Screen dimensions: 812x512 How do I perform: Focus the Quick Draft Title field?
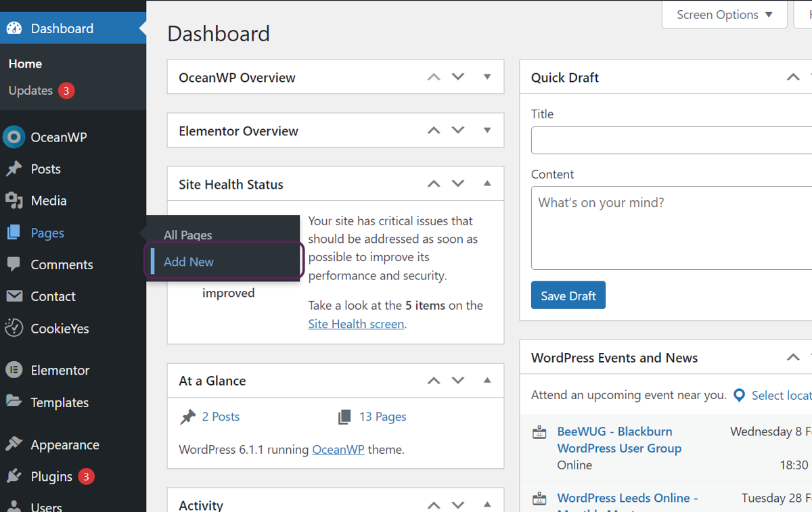[671, 141]
